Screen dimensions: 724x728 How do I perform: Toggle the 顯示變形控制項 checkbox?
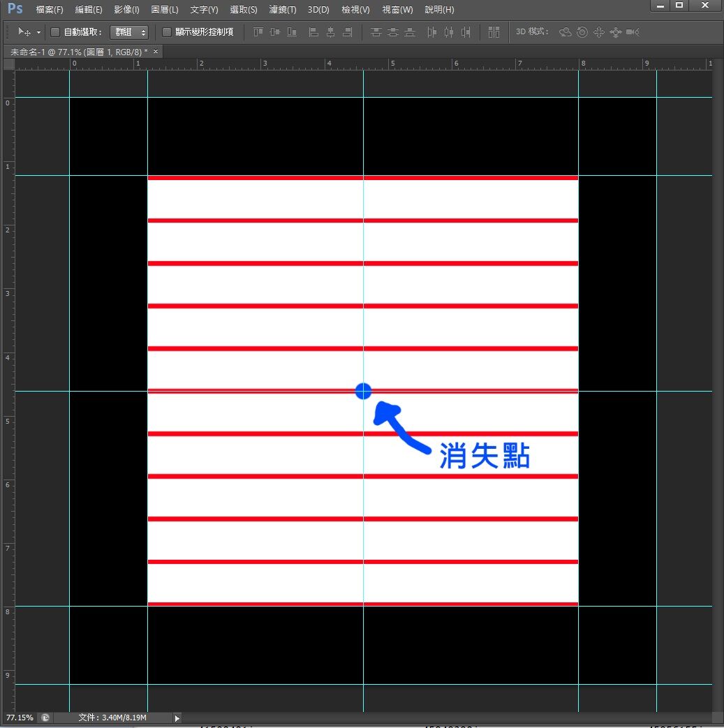coord(167,32)
